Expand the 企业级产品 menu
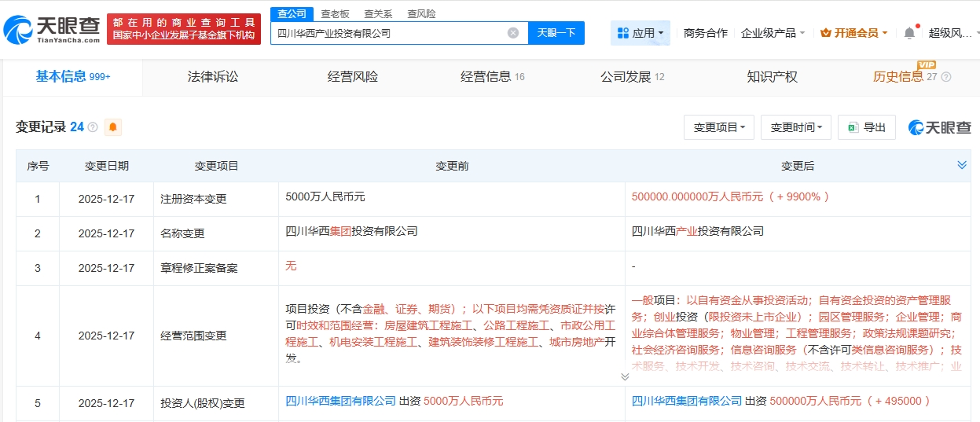This screenshot has height=422, width=980. pyautogui.click(x=773, y=33)
